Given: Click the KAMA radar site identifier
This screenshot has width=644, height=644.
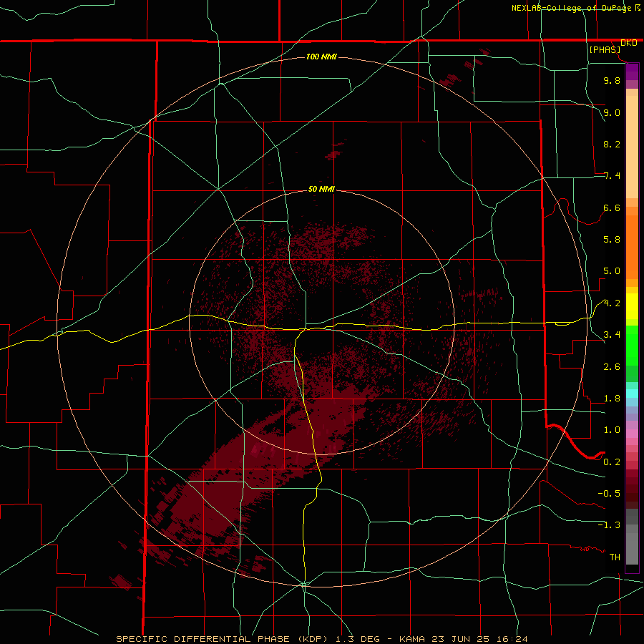Looking at the screenshot, I should (x=412, y=639).
